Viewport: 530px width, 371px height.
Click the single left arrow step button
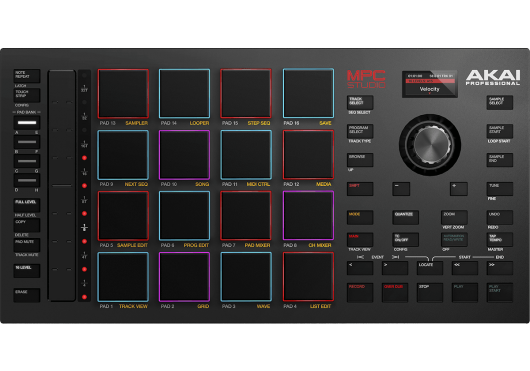click(x=360, y=268)
